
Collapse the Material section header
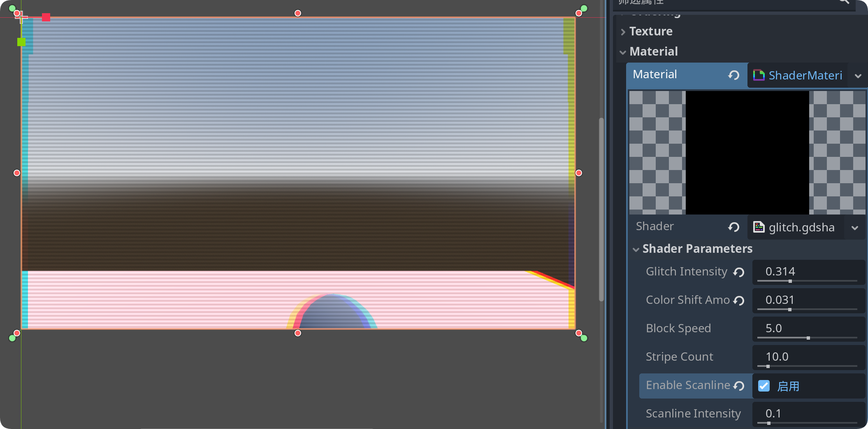(653, 51)
